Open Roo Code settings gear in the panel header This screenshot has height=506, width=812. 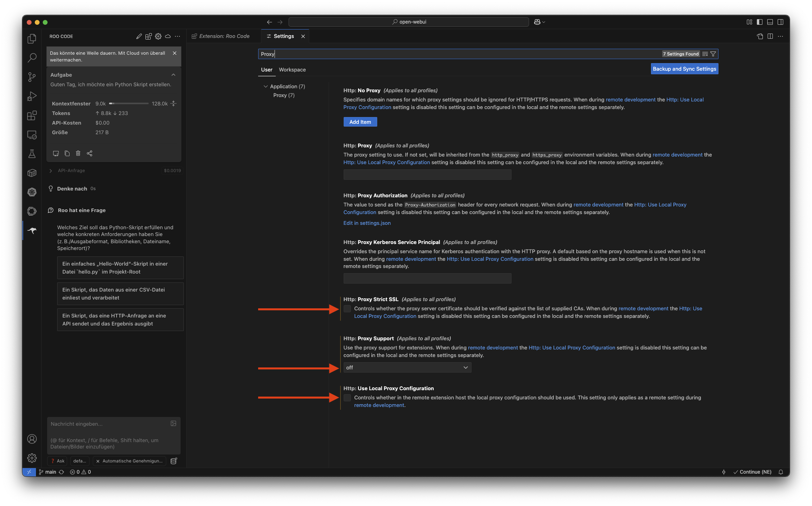(158, 36)
